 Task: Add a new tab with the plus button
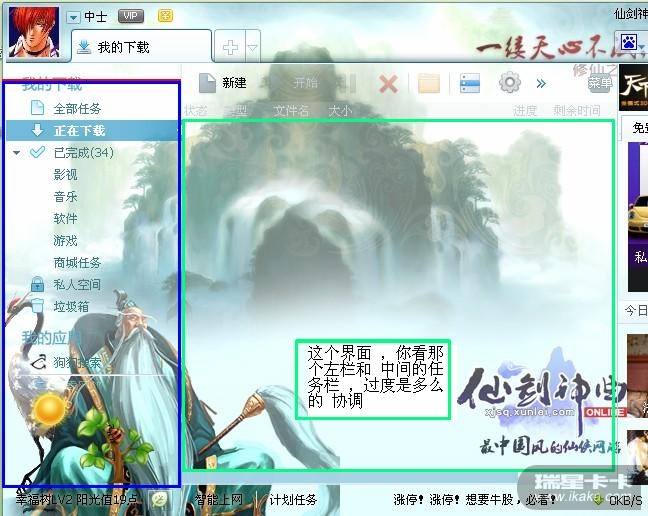pyautogui.click(x=230, y=47)
